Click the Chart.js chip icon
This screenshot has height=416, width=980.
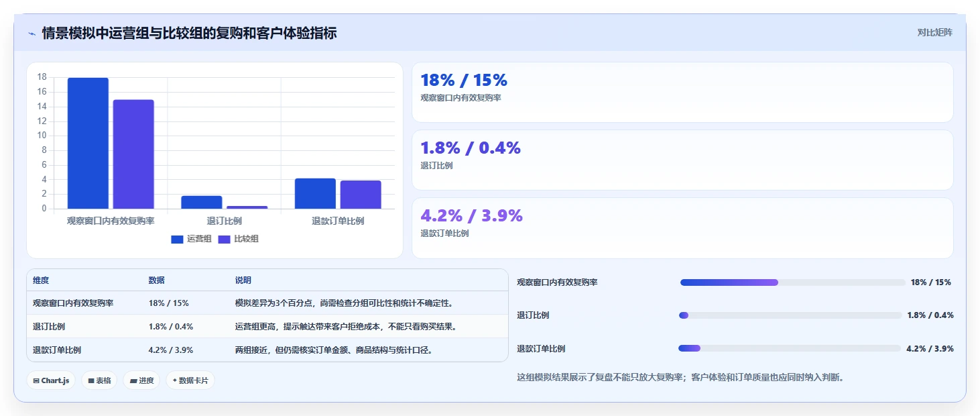36,380
